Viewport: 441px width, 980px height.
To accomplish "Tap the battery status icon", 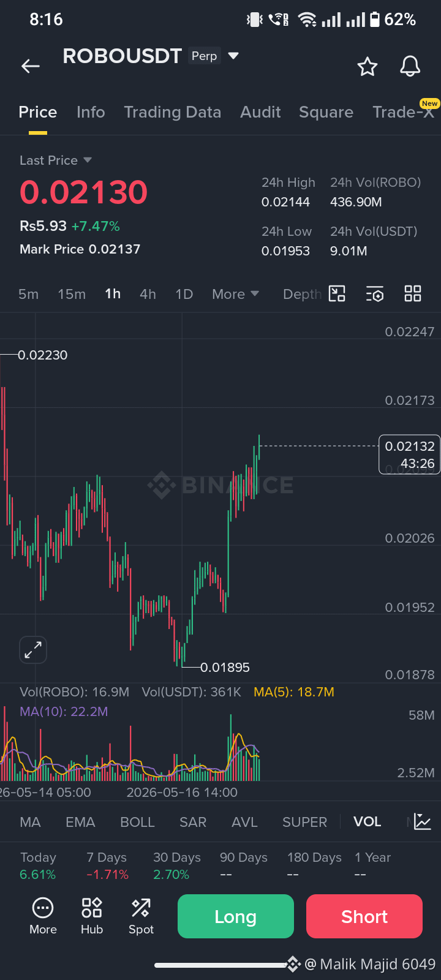I will 375,20.
